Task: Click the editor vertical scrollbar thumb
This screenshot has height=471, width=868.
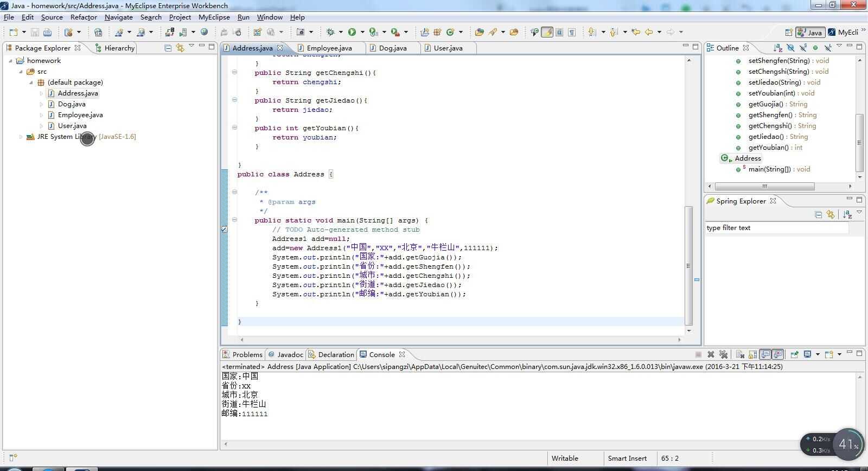Action: [x=689, y=265]
